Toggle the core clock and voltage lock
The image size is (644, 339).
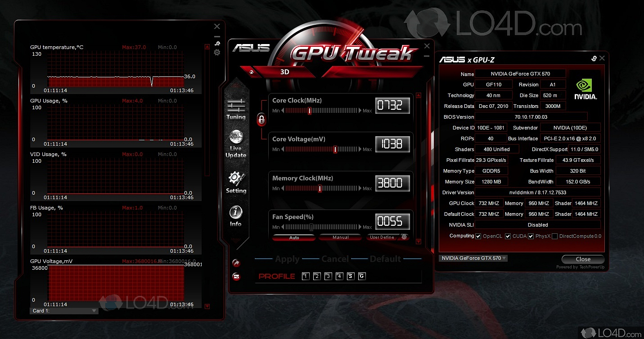pos(261,120)
